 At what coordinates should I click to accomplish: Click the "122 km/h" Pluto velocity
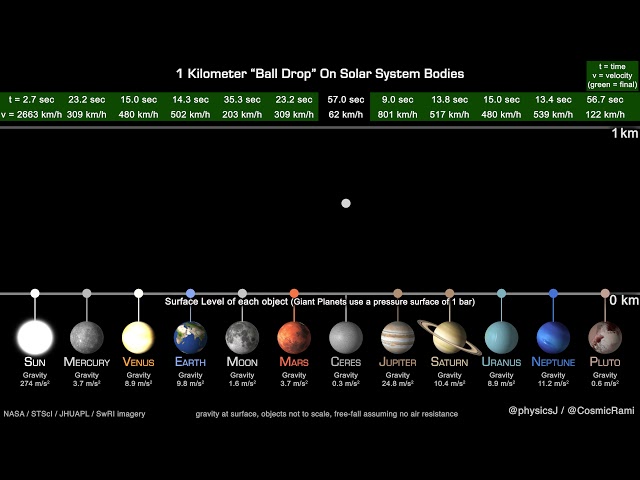pyautogui.click(x=605, y=115)
